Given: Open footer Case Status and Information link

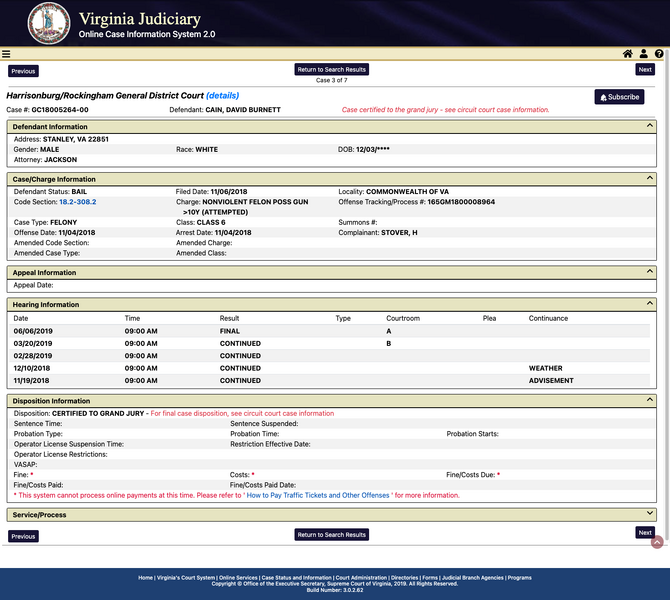Looking at the screenshot, I should [x=297, y=578].
